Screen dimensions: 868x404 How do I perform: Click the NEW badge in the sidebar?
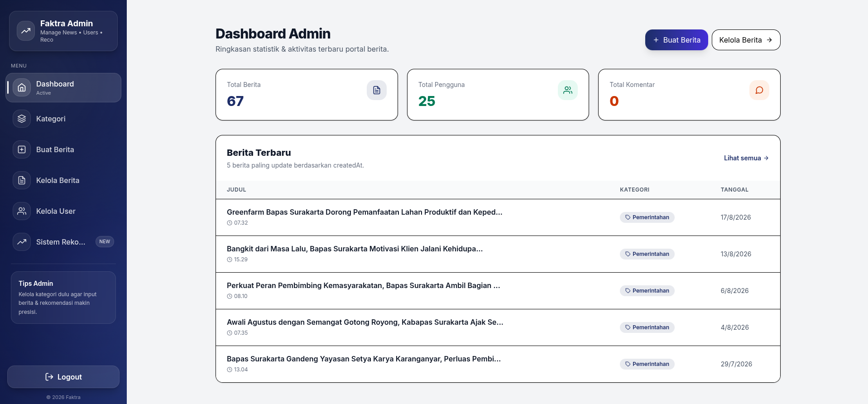pyautogui.click(x=105, y=241)
